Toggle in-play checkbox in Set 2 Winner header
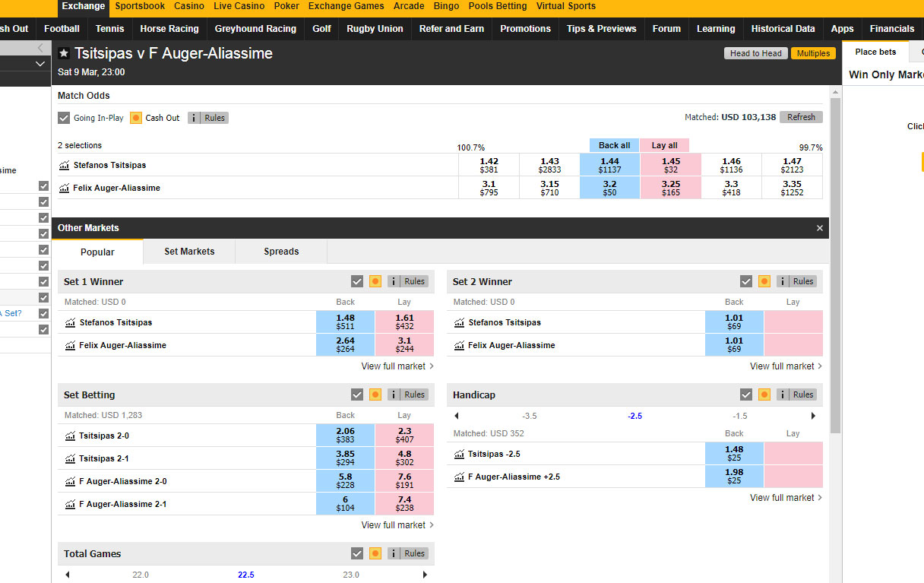The image size is (924, 583). click(746, 281)
